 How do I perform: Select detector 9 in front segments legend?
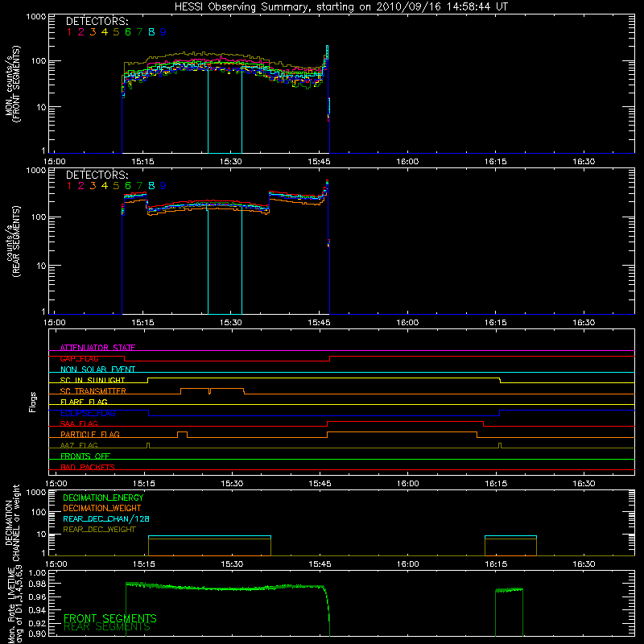[x=163, y=32]
